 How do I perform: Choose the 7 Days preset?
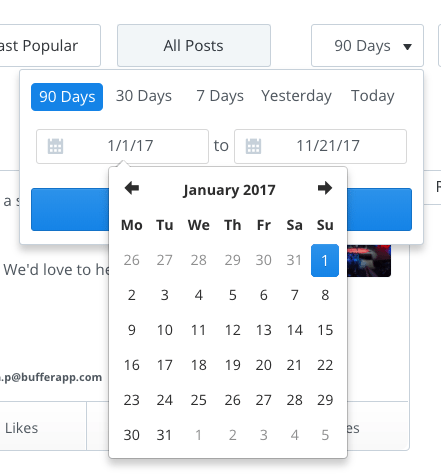220,96
